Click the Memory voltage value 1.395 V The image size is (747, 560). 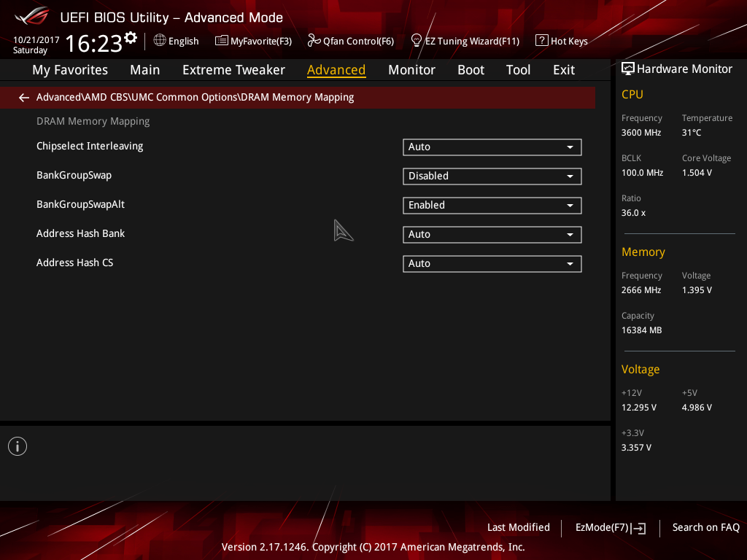tap(697, 290)
